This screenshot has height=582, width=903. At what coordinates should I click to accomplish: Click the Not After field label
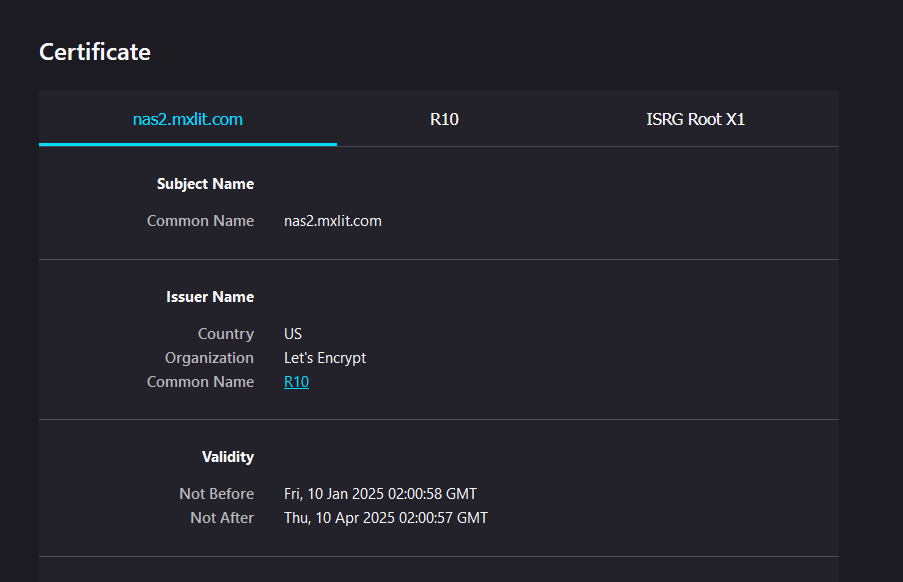(x=222, y=518)
